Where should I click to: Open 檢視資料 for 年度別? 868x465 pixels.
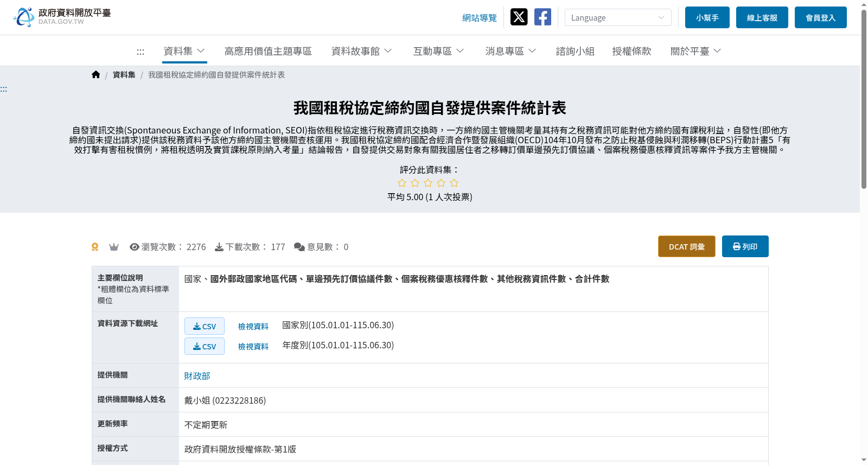253,346
